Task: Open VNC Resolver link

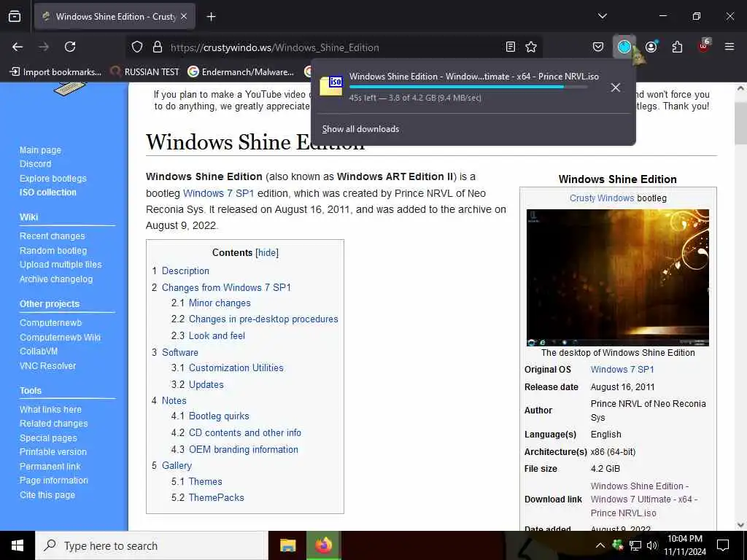Action: coord(47,366)
